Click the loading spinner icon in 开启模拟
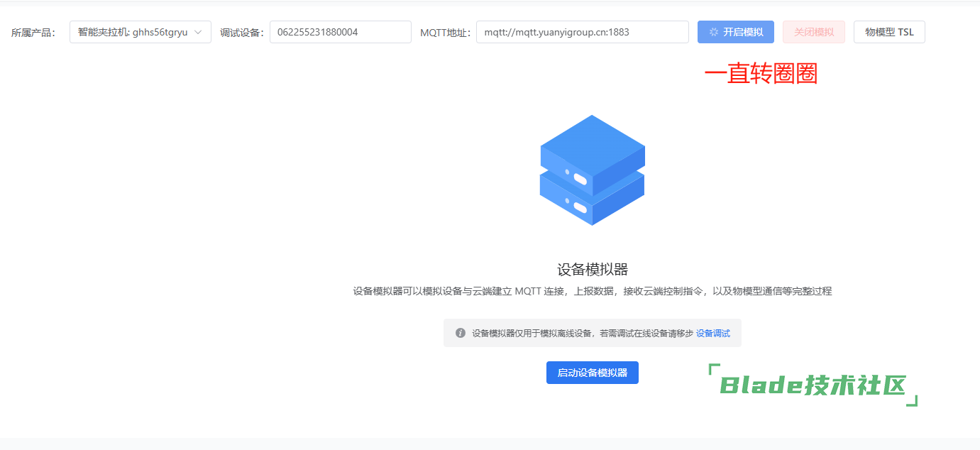This screenshot has width=980, height=450. [714, 32]
